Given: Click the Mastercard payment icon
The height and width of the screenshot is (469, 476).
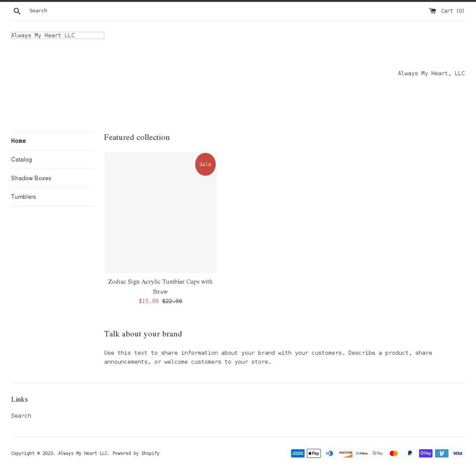Looking at the screenshot, I should click(393, 453).
